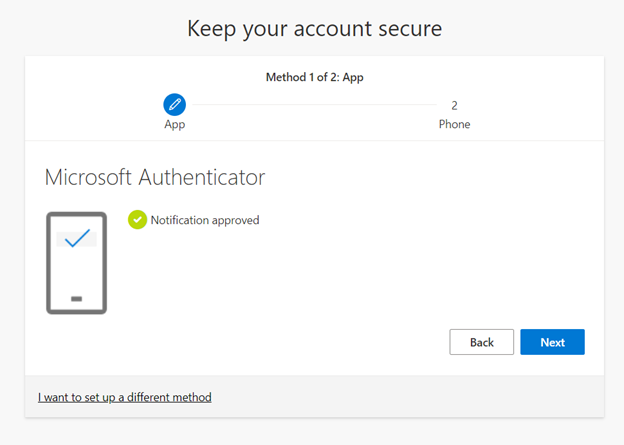Viewport: 624px width, 445px height.
Task: Go Back to previous step
Action: pos(482,342)
